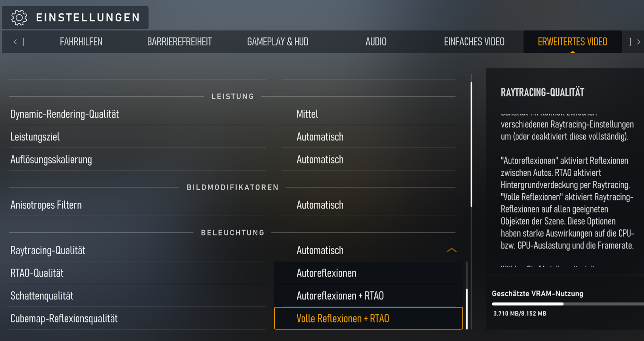Open the Audio tab
This screenshot has height=341, width=644.
376,42
